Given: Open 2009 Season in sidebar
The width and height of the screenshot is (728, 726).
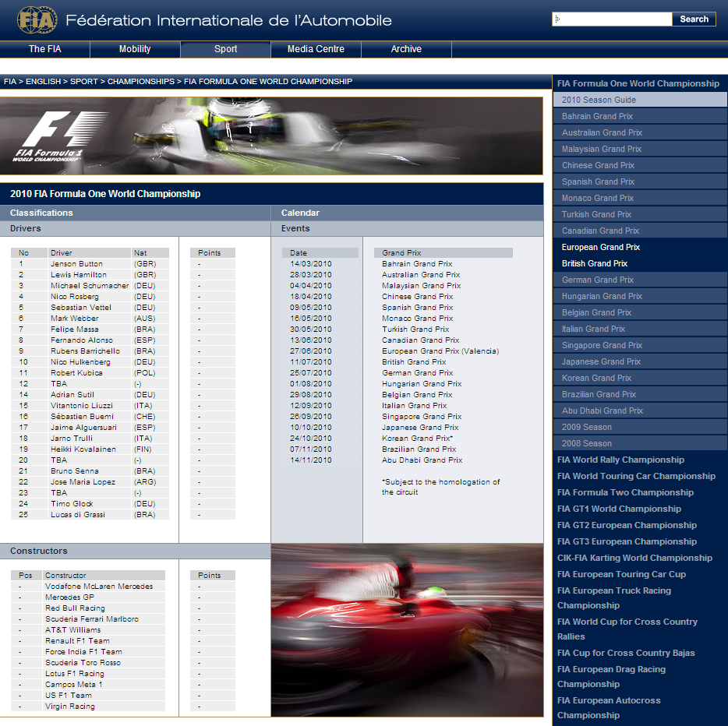Looking at the screenshot, I should (x=640, y=427).
